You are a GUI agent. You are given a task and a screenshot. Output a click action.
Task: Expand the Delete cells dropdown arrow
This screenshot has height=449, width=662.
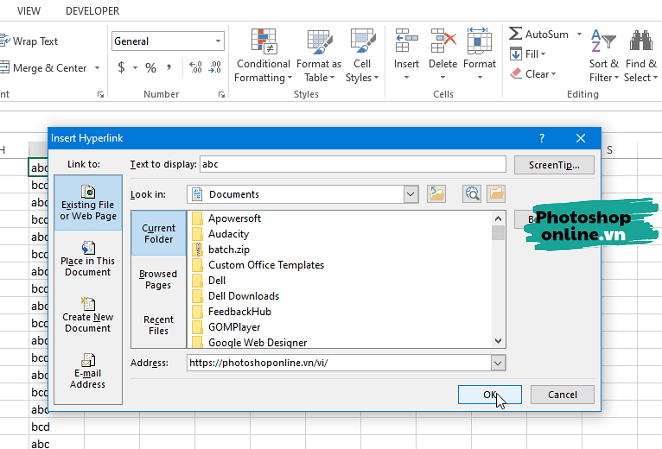[443, 77]
